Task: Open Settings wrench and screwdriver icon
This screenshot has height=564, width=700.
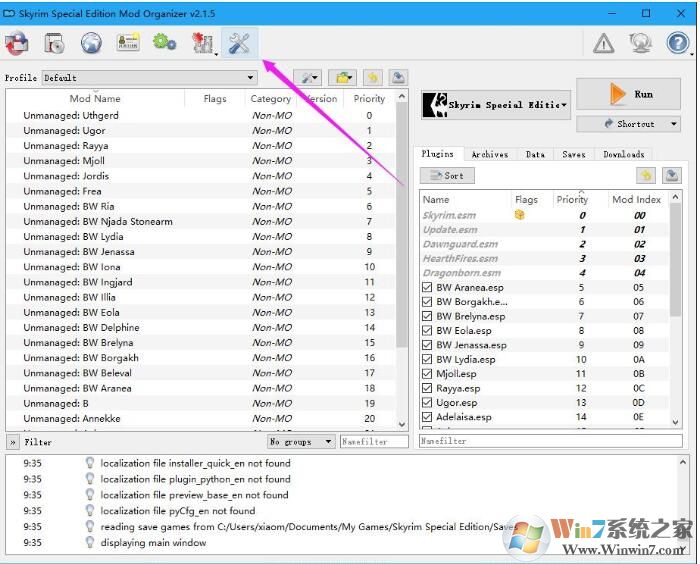Action: 240,43
